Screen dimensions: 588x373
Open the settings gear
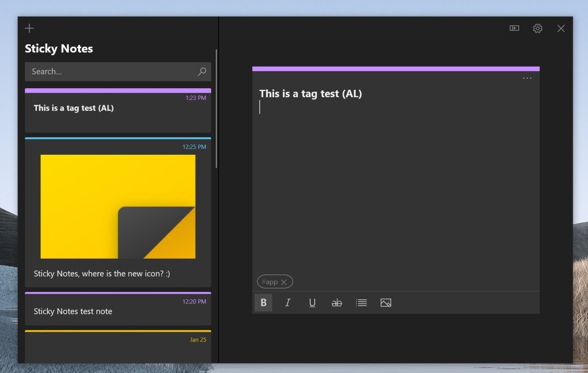coord(537,28)
